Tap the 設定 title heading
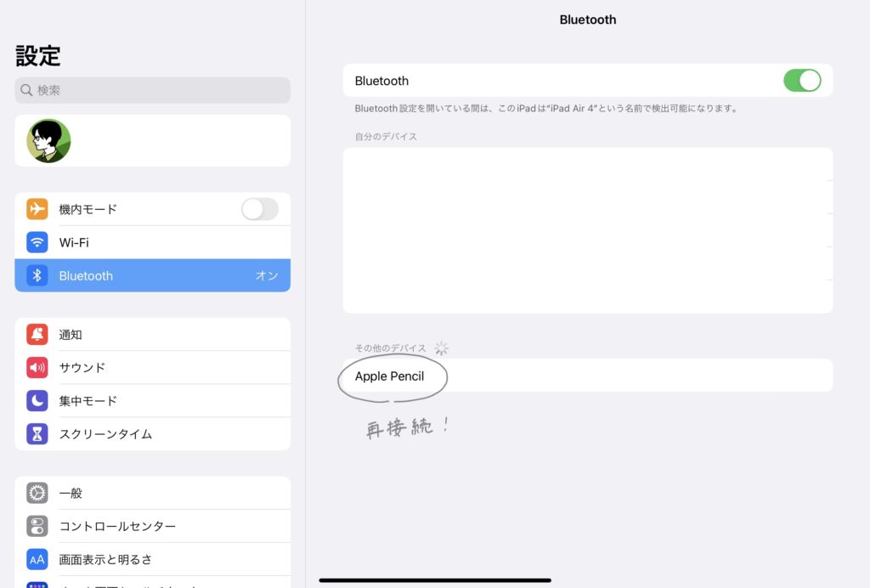 [37, 55]
